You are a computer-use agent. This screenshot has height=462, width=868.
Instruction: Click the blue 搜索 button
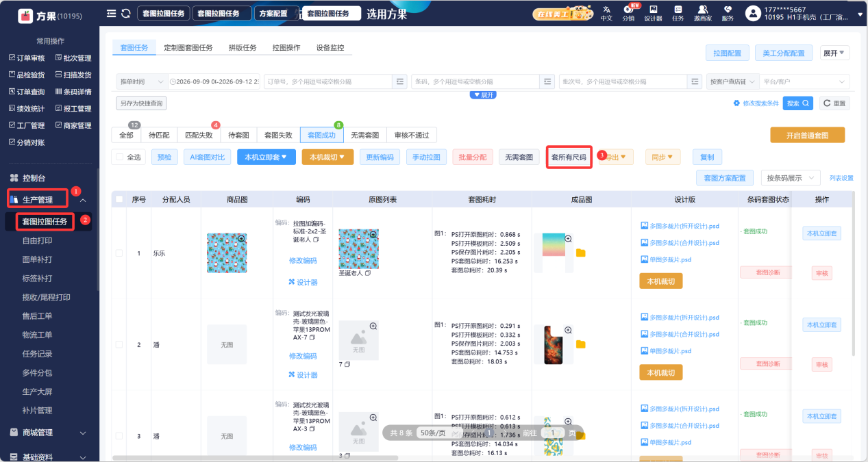pos(798,103)
